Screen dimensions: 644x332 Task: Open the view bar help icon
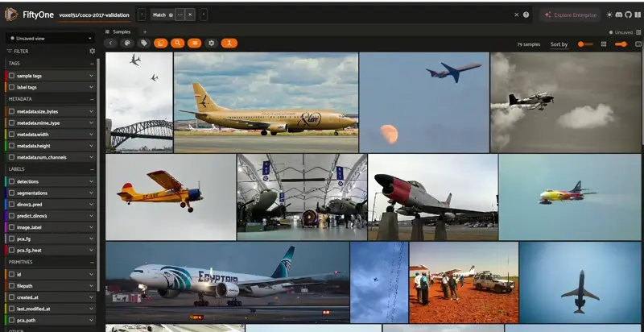[x=526, y=15]
